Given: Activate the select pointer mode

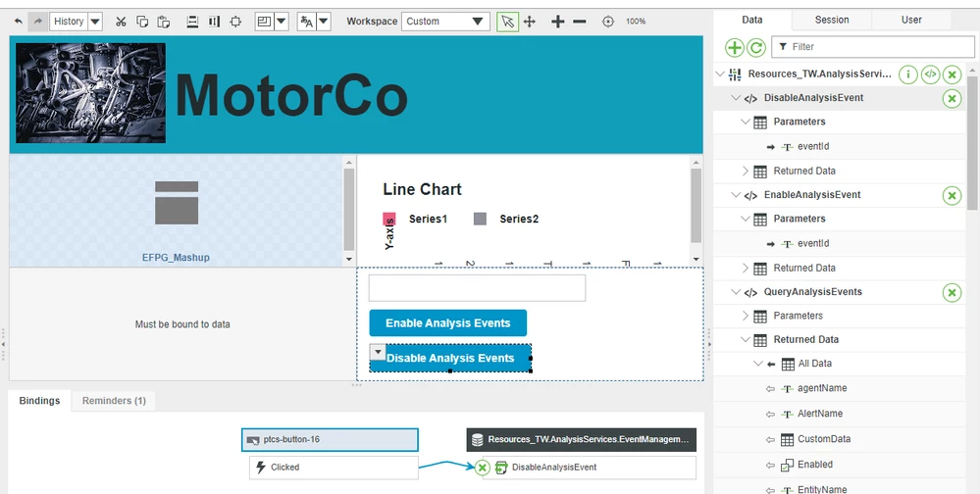Looking at the screenshot, I should coord(507,22).
